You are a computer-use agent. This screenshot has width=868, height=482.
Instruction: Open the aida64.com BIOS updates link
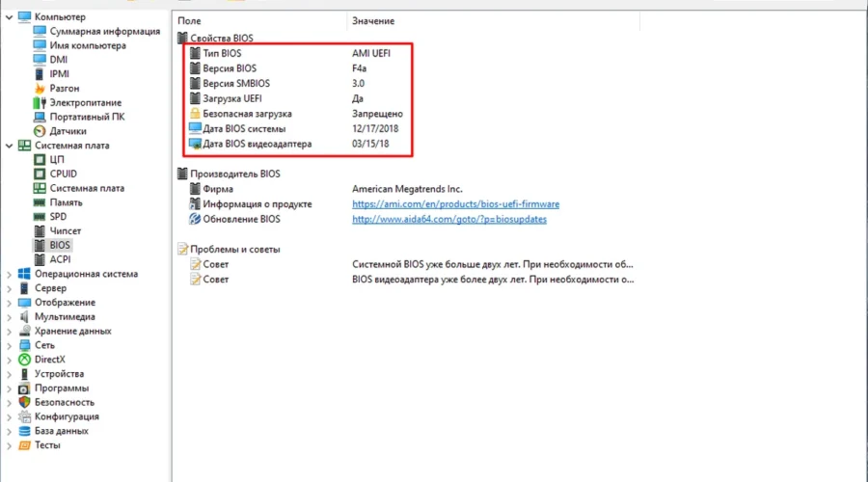click(448, 219)
